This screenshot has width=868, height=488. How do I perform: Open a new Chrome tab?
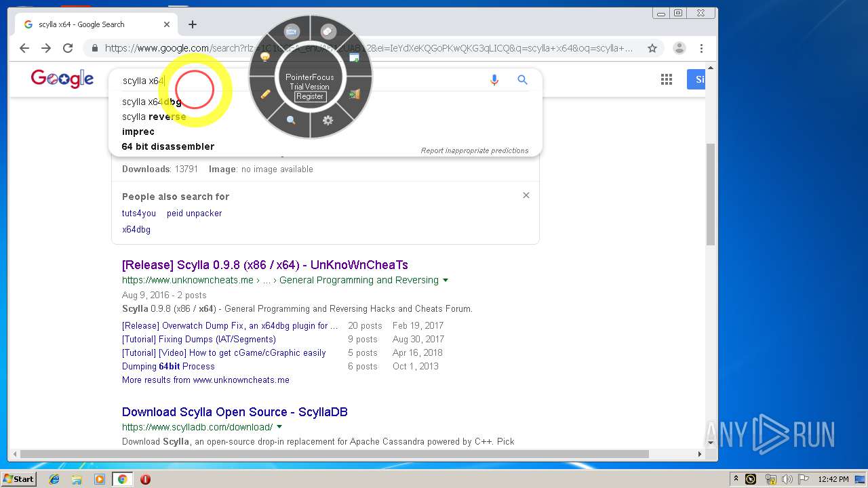(193, 24)
